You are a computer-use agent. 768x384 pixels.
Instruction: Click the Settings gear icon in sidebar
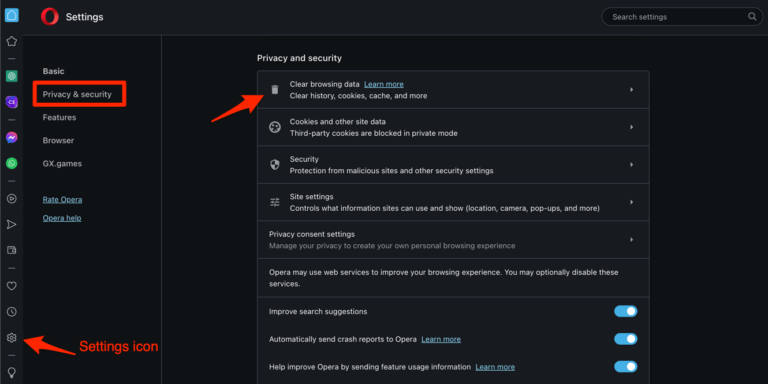point(12,337)
